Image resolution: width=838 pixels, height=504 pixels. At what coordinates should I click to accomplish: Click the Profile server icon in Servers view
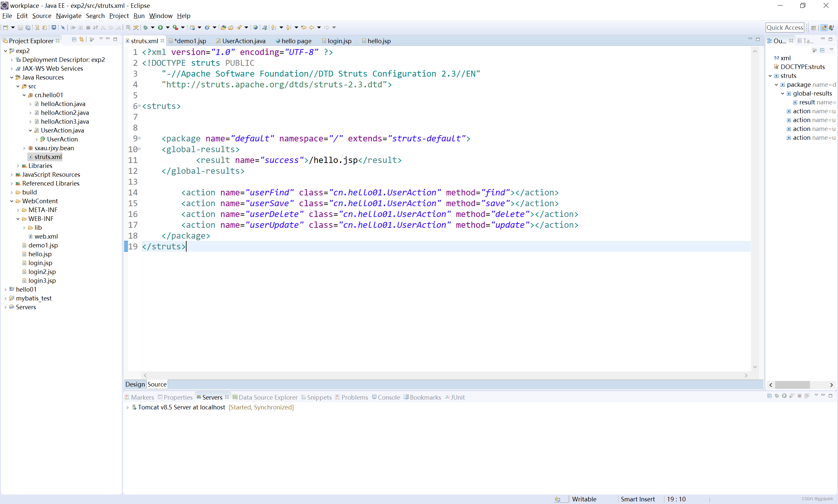(792, 396)
